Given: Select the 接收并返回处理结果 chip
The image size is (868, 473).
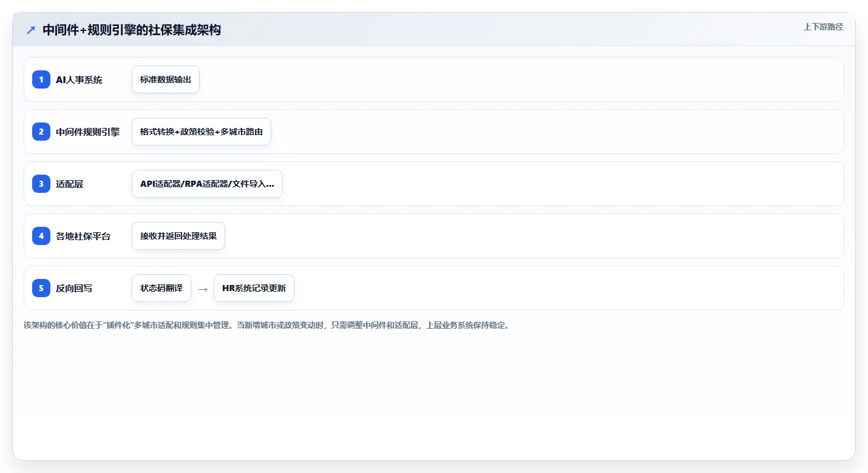Looking at the screenshot, I should pos(178,236).
